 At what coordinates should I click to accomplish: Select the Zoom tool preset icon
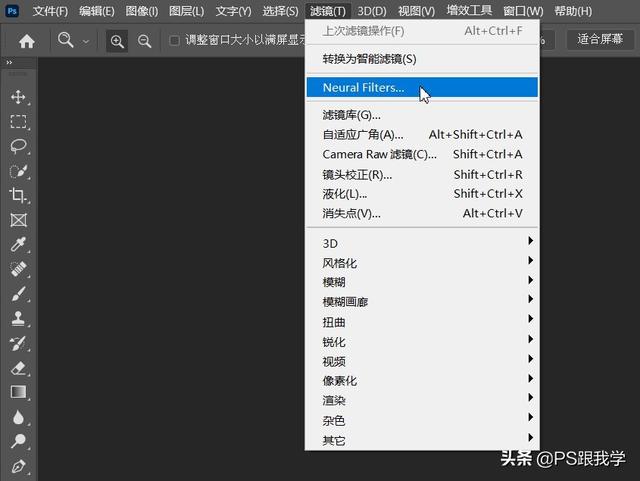[65, 40]
